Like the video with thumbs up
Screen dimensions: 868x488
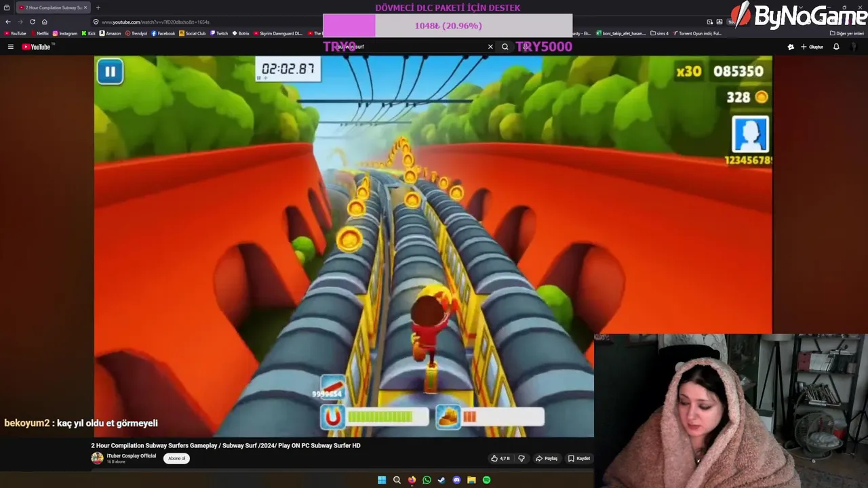click(500, 458)
